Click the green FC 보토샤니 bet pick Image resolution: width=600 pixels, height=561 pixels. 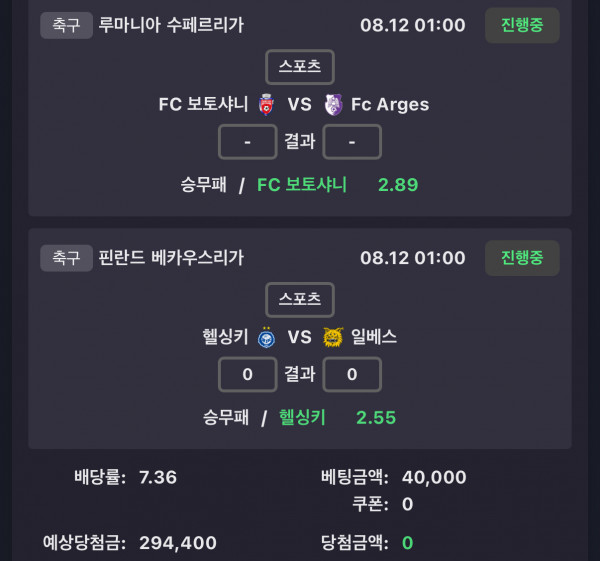(x=302, y=185)
